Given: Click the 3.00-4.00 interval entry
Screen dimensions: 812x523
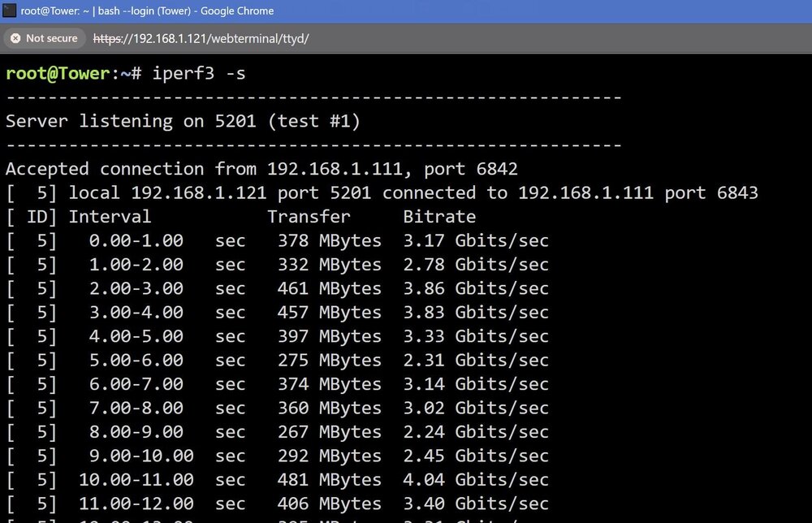Looking at the screenshot, I should click(136, 312).
